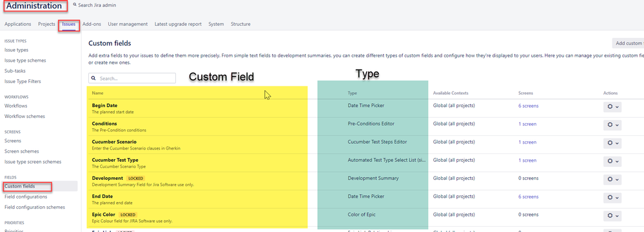Image resolution: width=644 pixels, height=232 pixels.
Task: Click the magnifier icon beside Search Jira admin
Action: [75, 5]
